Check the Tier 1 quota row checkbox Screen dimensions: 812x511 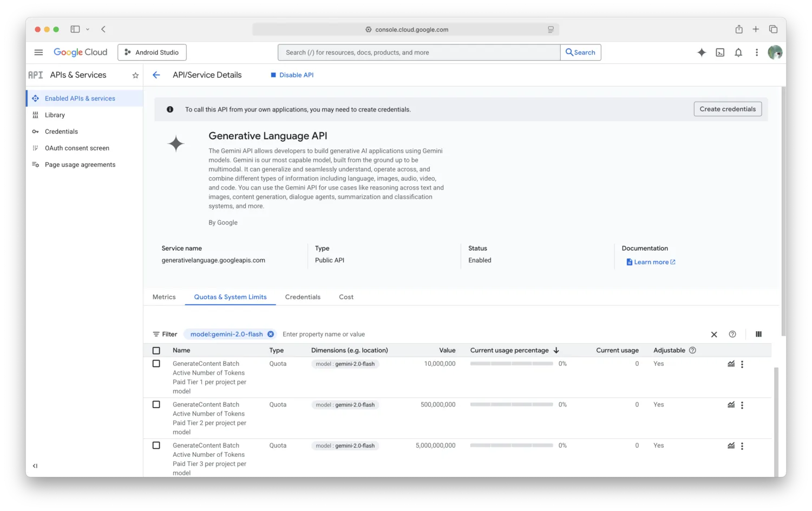[156, 363]
